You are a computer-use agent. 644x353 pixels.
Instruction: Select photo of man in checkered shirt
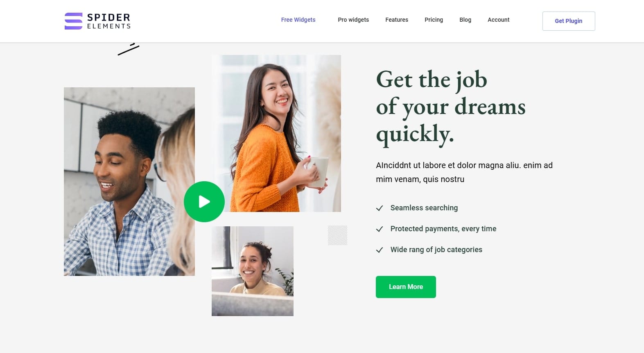click(x=129, y=182)
